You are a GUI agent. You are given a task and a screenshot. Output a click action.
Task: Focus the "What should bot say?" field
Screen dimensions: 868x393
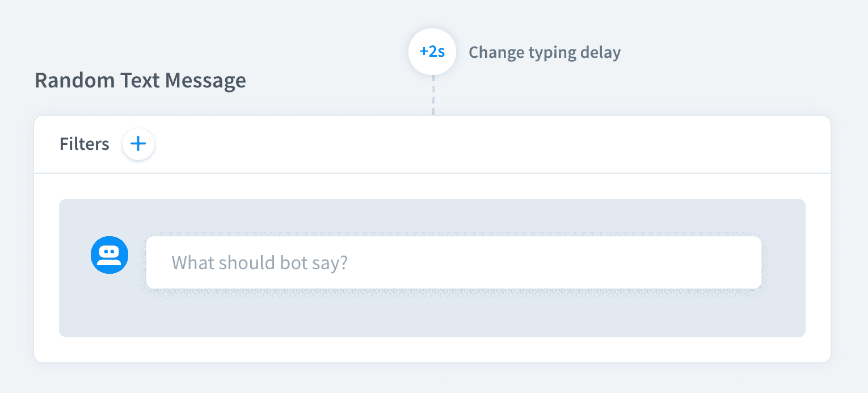(x=453, y=262)
